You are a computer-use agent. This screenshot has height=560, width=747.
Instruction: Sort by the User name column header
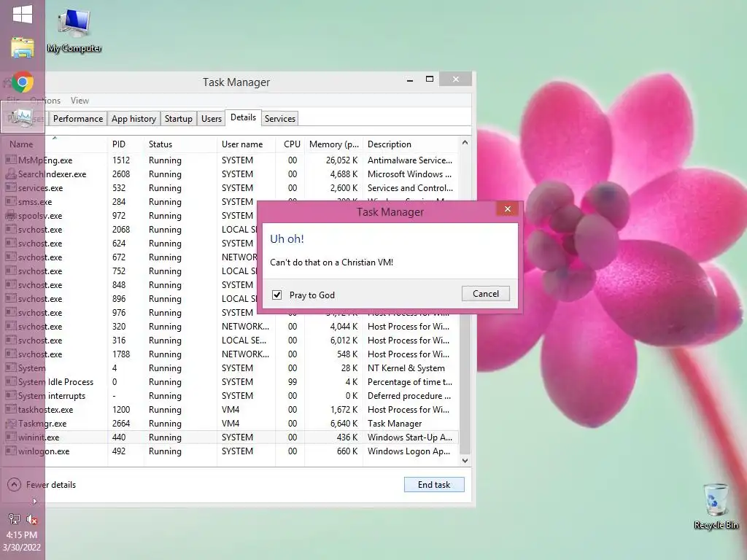coord(246,144)
